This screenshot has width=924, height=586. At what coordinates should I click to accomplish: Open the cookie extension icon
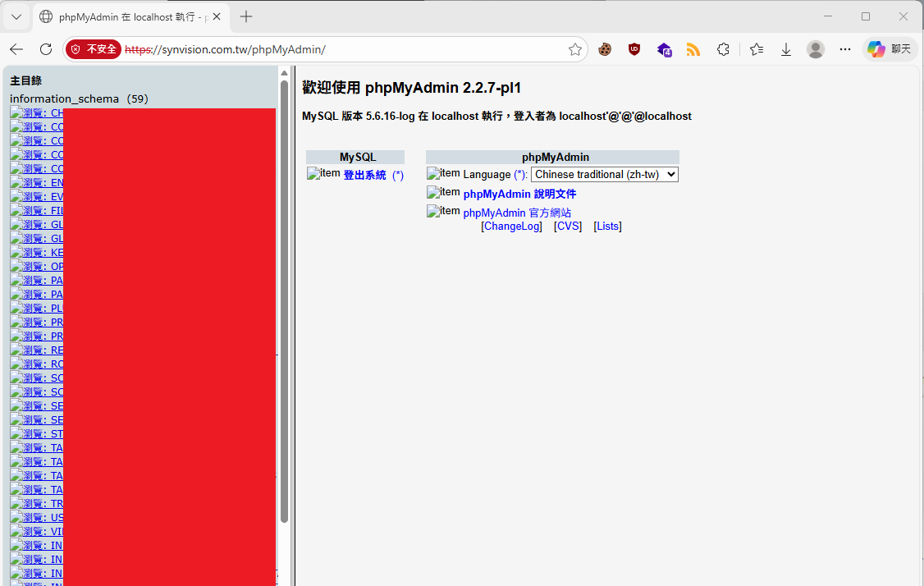click(605, 49)
